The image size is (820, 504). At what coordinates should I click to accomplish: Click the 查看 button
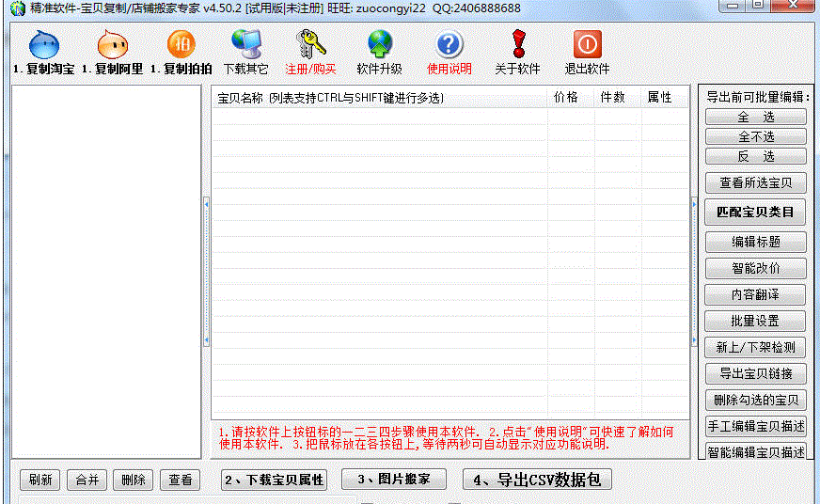coord(180,480)
